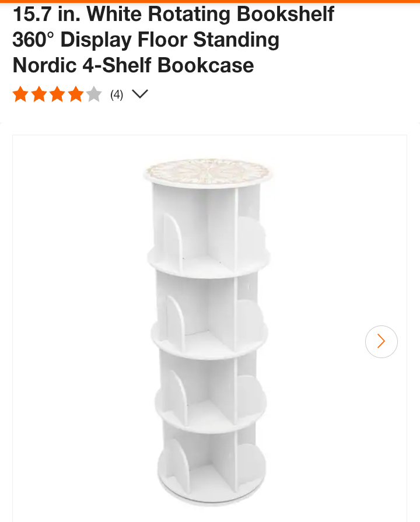Select the second orange rating star
Viewport: 420px width, 522px height.
coord(39,94)
